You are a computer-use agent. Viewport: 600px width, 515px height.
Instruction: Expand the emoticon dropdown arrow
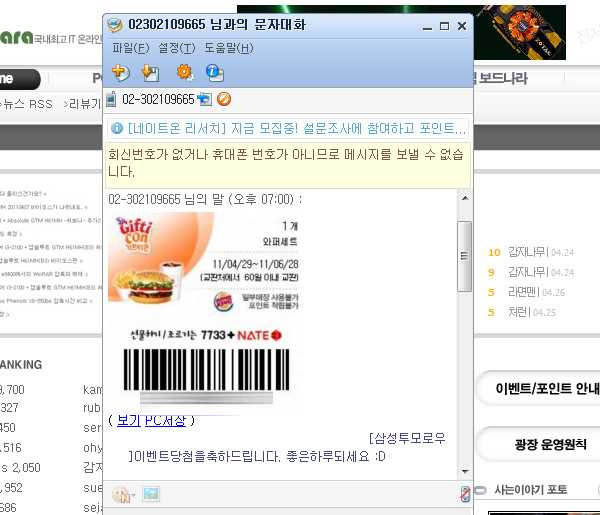tap(134, 495)
